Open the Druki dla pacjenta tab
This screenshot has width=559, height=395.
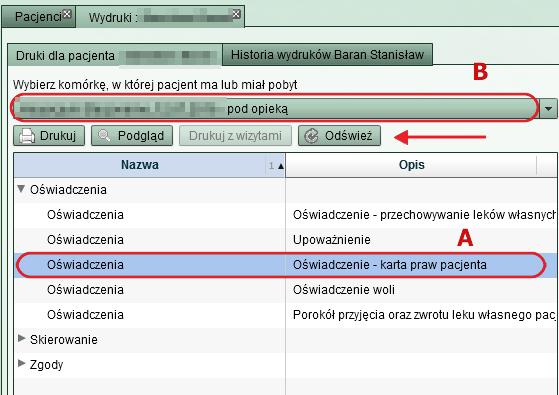click(x=115, y=56)
